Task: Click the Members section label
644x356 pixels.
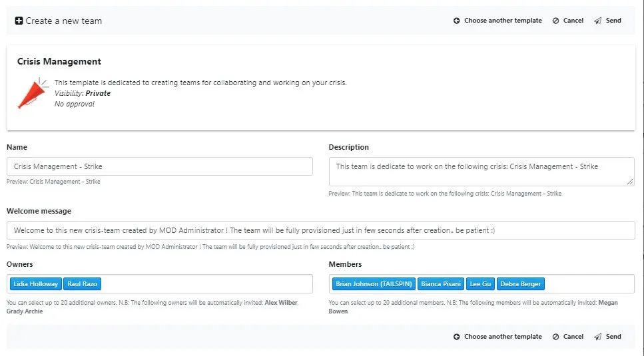Action: coord(345,265)
